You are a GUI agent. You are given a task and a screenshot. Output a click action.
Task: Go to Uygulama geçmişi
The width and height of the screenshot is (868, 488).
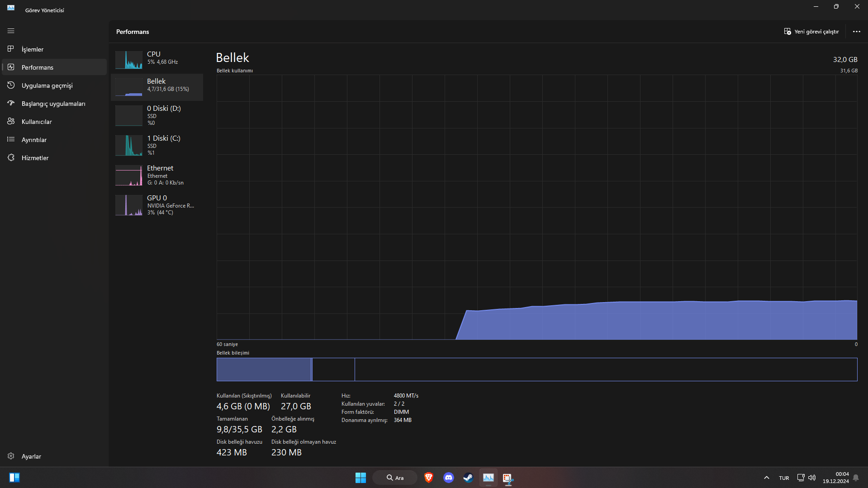click(54, 85)
